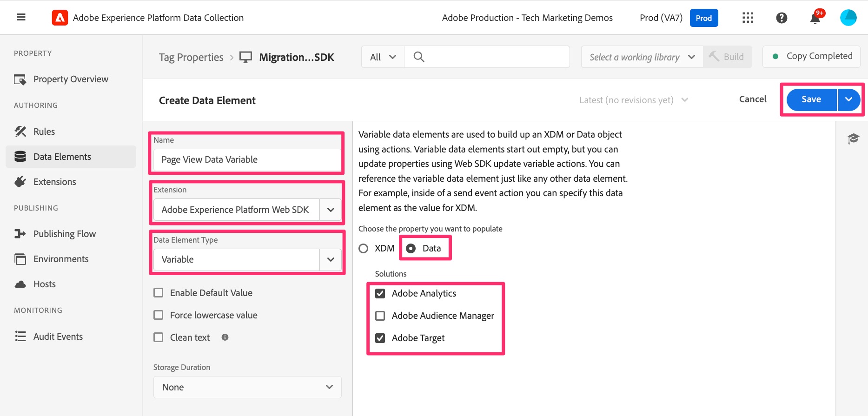Click the Property Overview sidebar icon
Screen dimensions: 868x416
click(20, 79)
